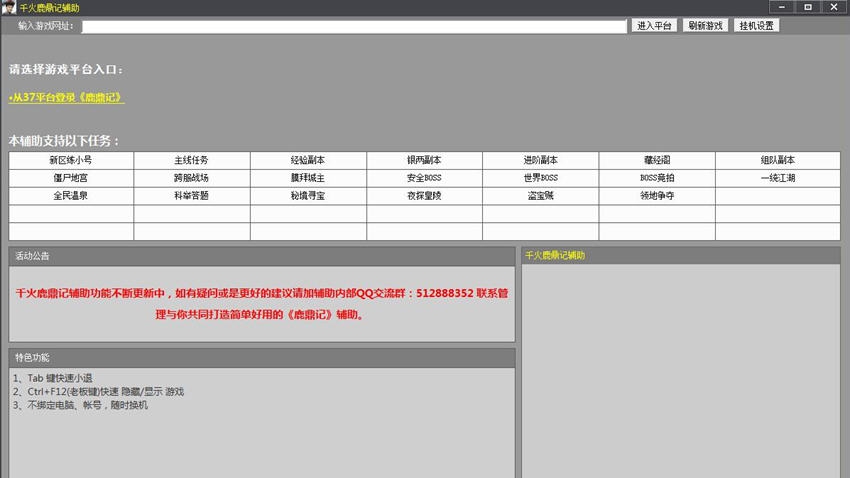850x478 pixels.
Task: Open 挂机设置 settings button
Action: pos(756,25)
